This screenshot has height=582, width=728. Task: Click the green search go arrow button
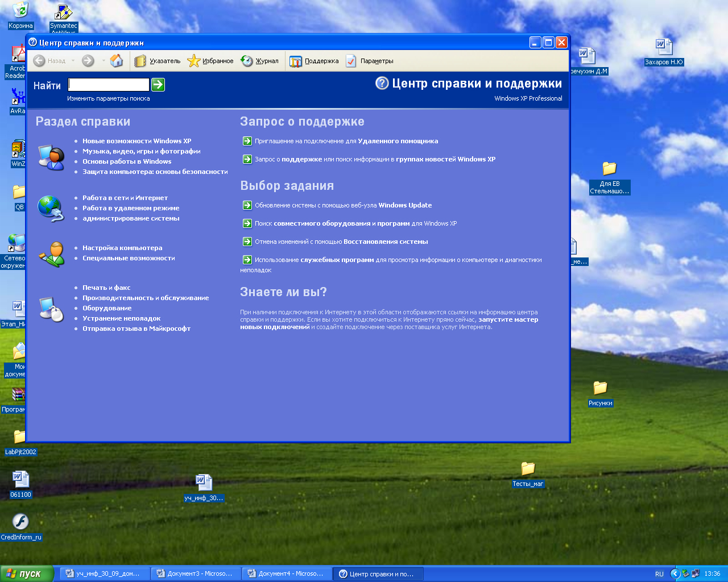tap(158, 85)
